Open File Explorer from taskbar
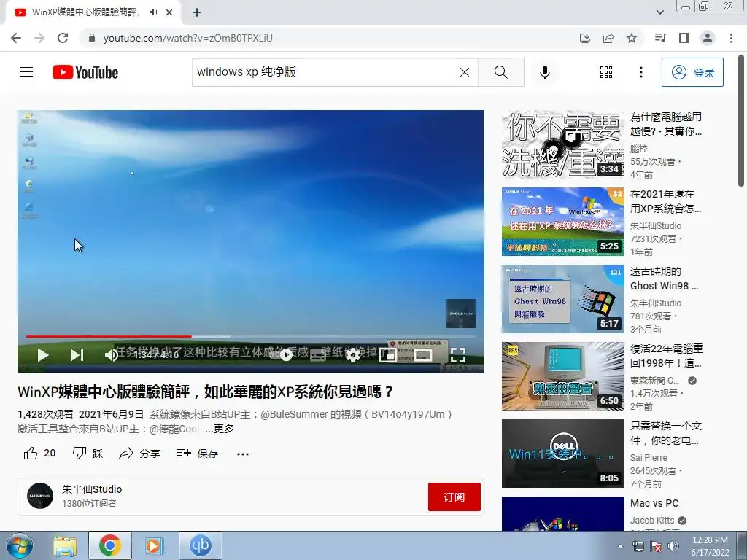Screen dimensions: 747x560 pyautogui.click(x=65, y=545)
